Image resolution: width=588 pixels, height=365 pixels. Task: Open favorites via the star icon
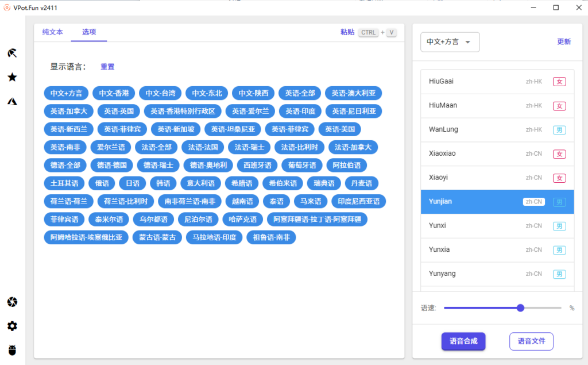click(x=12, y=77)
